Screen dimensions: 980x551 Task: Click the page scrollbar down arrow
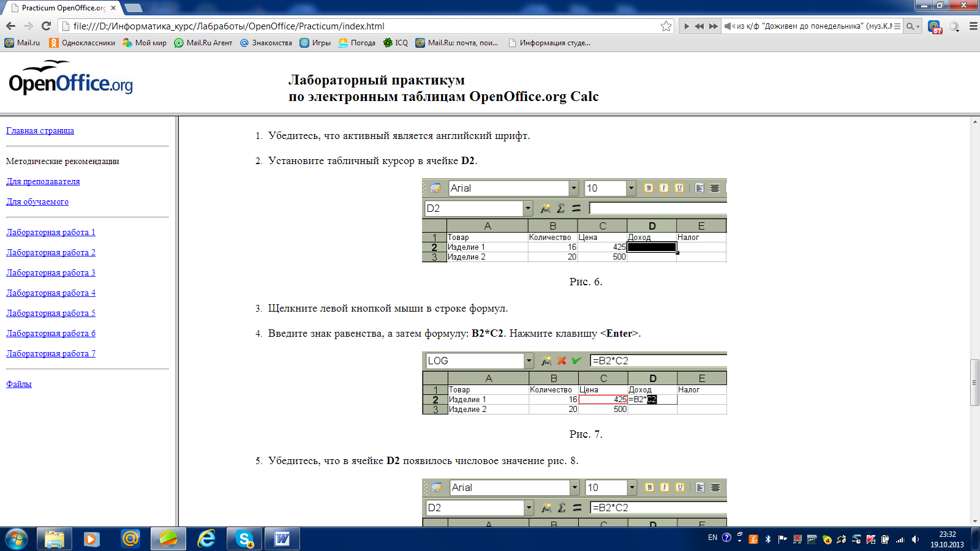[974, 522]
